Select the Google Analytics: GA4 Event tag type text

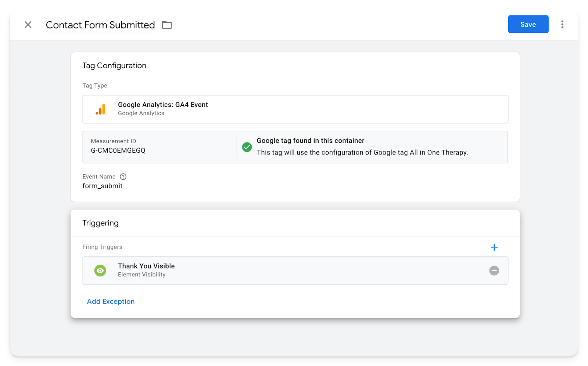point(163,105)
